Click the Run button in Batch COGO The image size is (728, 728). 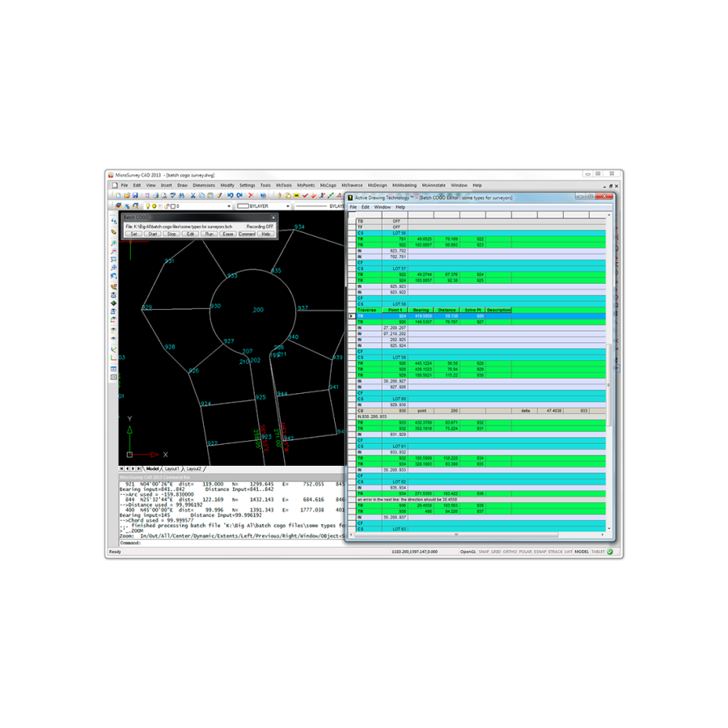(x=210, y=234)
